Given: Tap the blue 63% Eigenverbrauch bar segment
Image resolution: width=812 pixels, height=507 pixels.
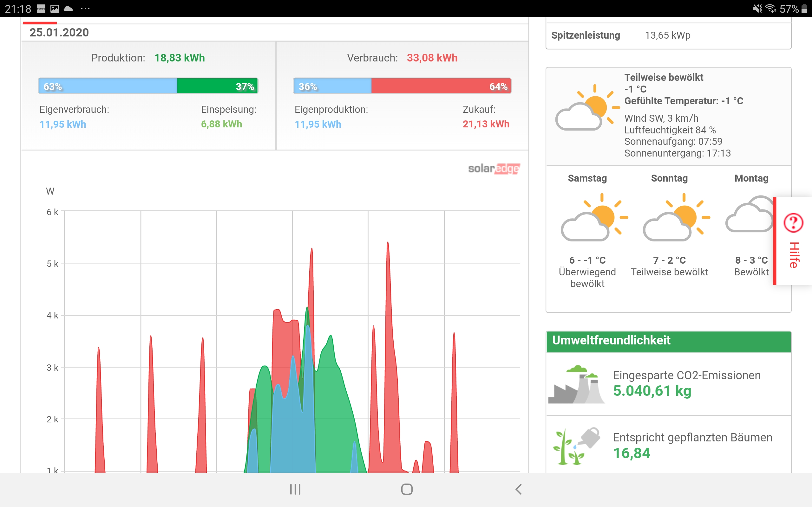Looking at the screenshot, I should pyautogui.click(x=108, y=86).
